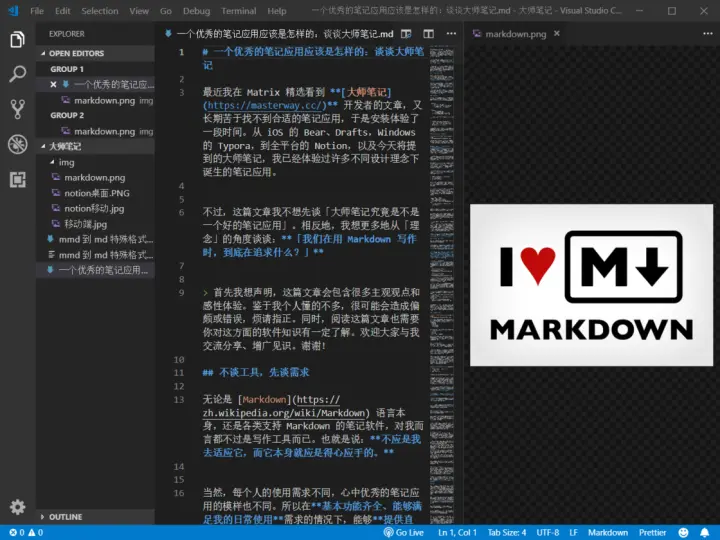Open notion桌面.PNG file

point(95,193)
